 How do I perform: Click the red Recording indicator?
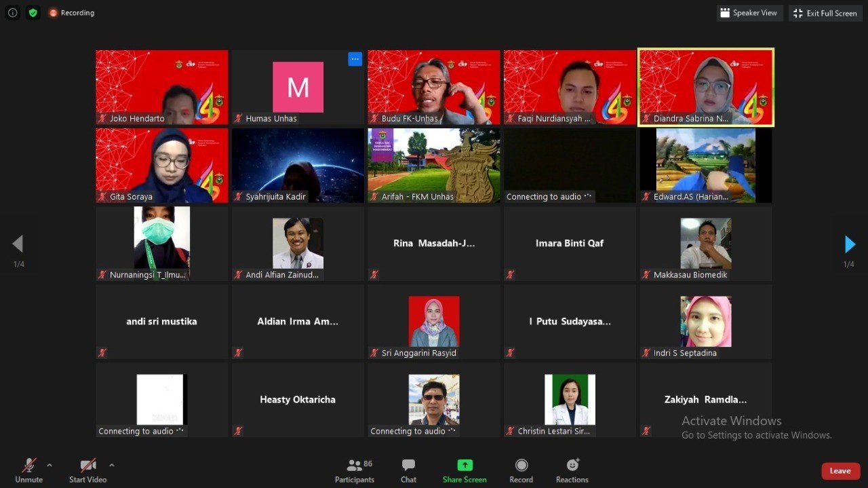(71, 13)
